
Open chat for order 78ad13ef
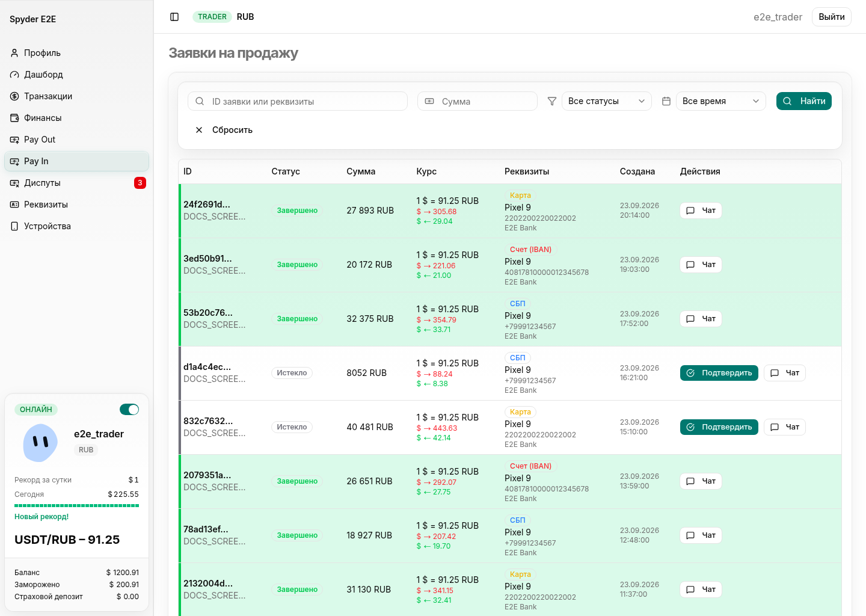click(x=701, y=535)
